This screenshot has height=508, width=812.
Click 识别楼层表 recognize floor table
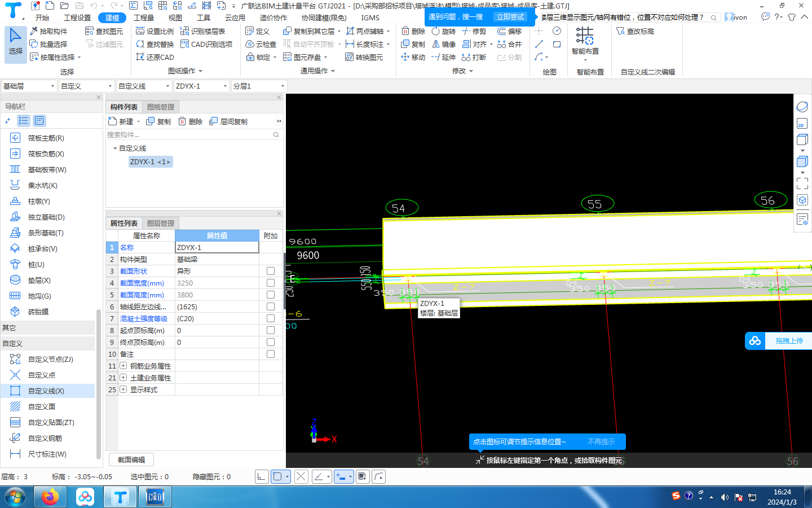(x=202, y=31)
